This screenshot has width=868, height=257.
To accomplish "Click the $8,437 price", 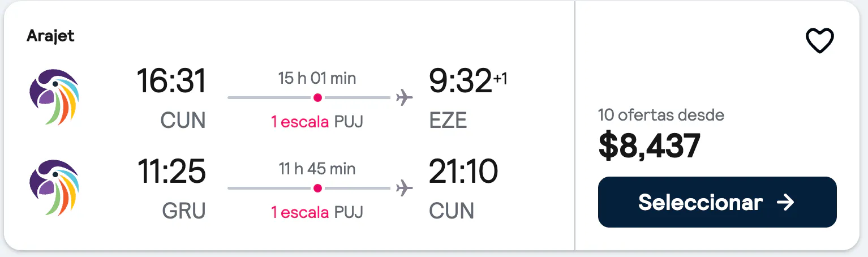I will [650, 145].
